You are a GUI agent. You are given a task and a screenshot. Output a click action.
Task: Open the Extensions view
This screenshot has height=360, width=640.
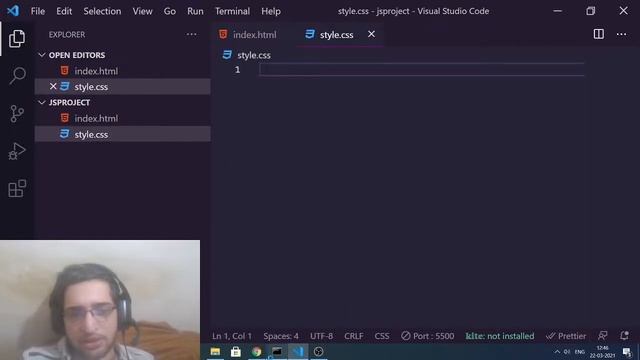17,188
